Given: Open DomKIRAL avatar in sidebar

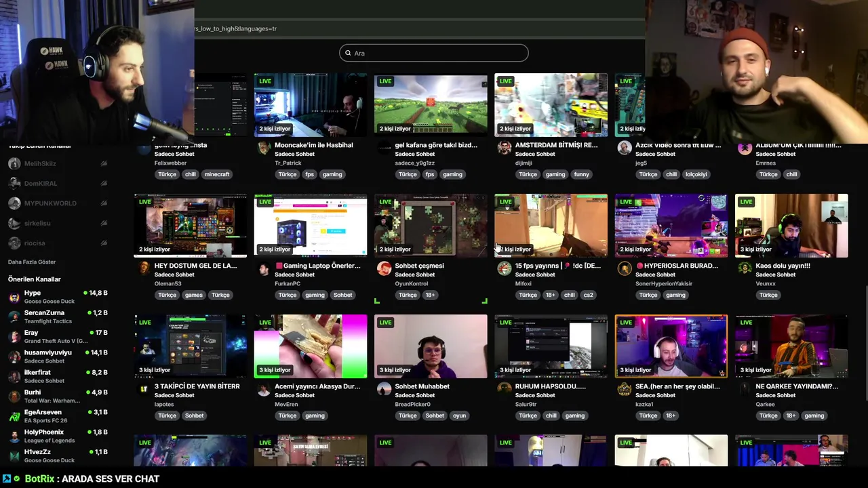Looking at the screenshot, I should [x=14, y=184].
